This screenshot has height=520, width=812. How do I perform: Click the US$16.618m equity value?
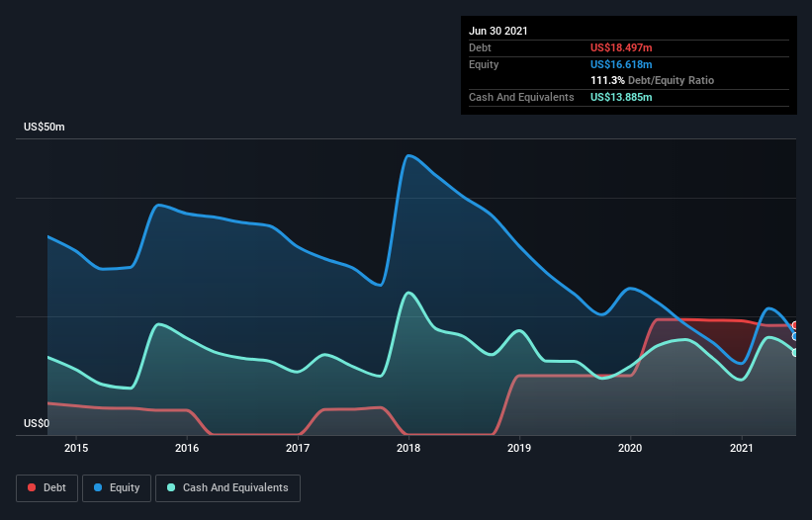tap(621, 64)
